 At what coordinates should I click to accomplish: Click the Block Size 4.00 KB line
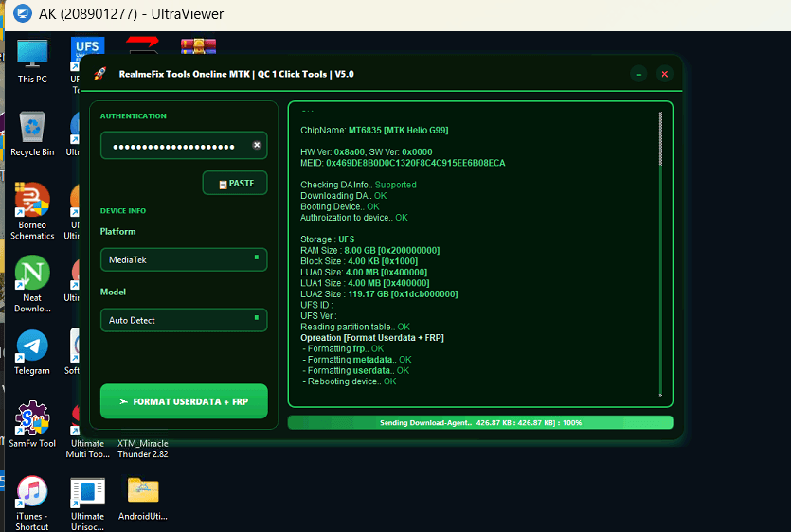click(x=359, y=261)
